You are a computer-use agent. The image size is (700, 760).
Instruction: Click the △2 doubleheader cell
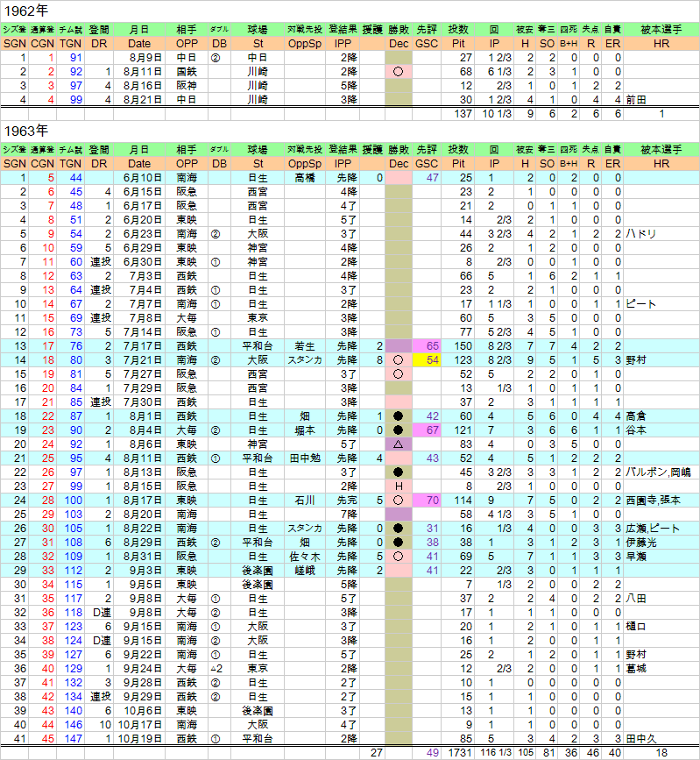(x=219, y=669)
